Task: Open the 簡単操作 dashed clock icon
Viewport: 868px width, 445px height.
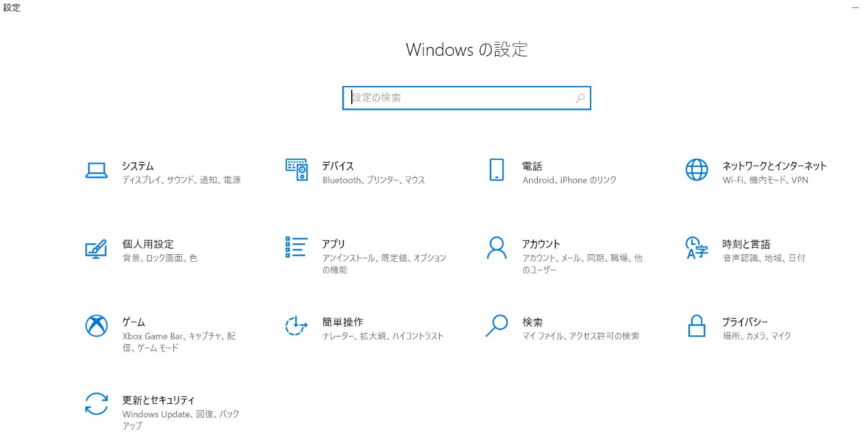Action: point(297,326)
